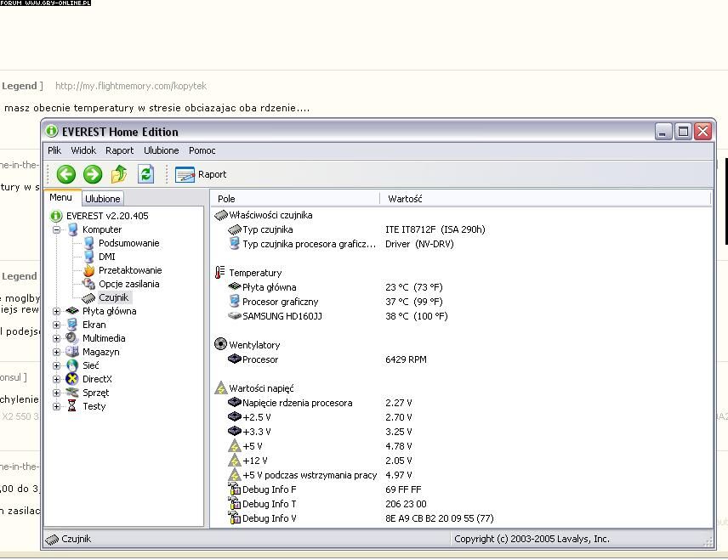Expand the Multimedia tree node

click(57, 338)
